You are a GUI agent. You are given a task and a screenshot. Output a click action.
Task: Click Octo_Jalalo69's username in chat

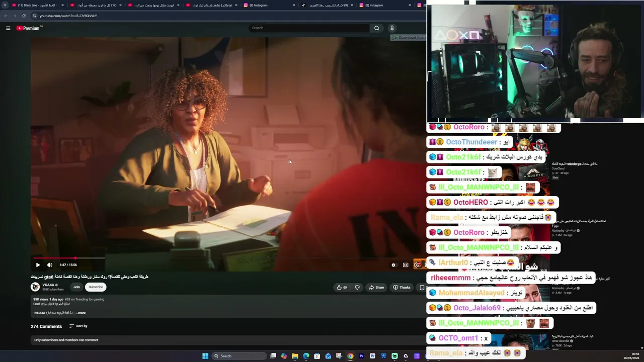click(477, 308)
